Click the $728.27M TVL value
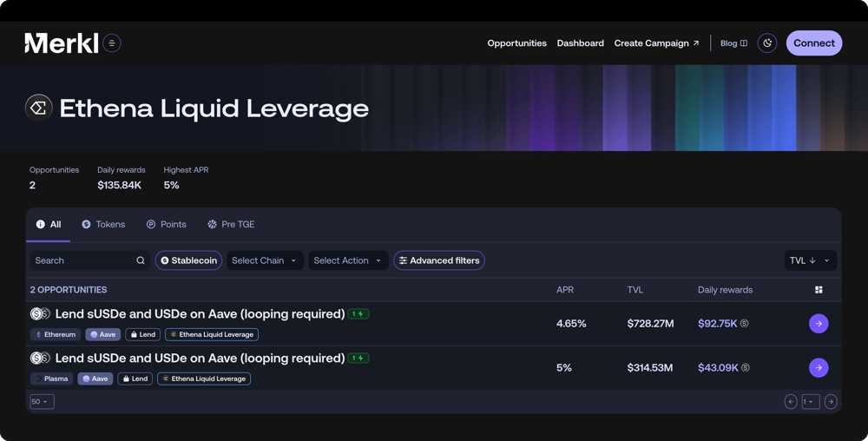The width and height of the screenshot is (868, 441). pos(650,324)
